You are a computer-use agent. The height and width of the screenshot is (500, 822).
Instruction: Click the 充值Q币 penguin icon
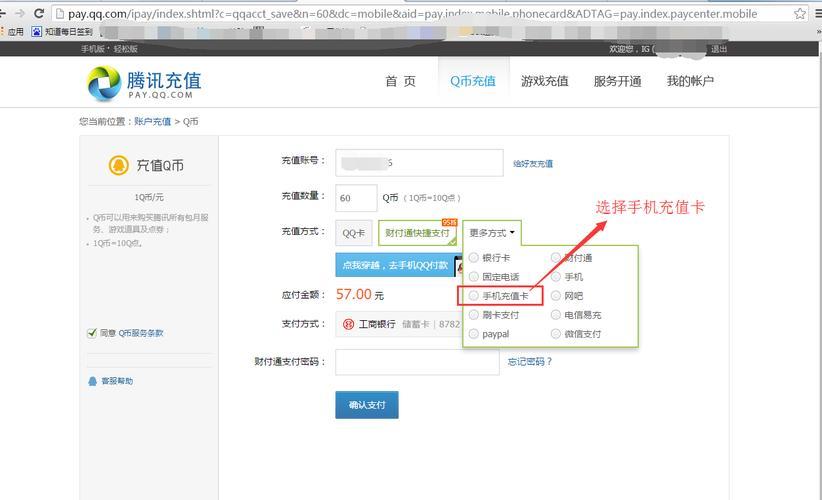coord(118,165)
